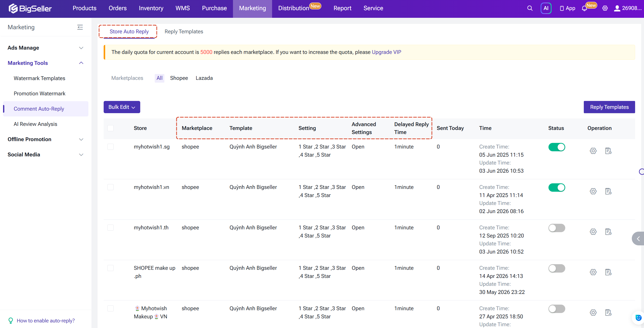Open the AI assistant icon
Image resolution: width=644 pixels, height=328 pixels.
(x=546, y=8)
